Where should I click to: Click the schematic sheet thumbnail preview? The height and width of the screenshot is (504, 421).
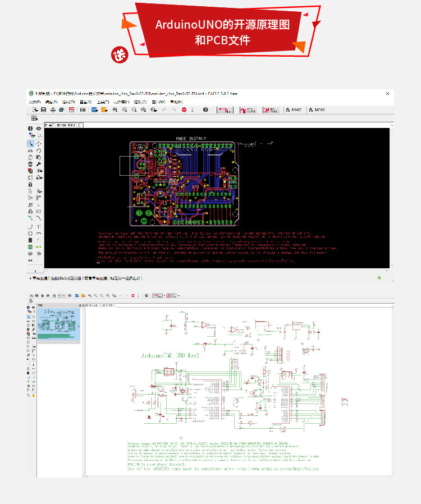click(x=59, y=324)
